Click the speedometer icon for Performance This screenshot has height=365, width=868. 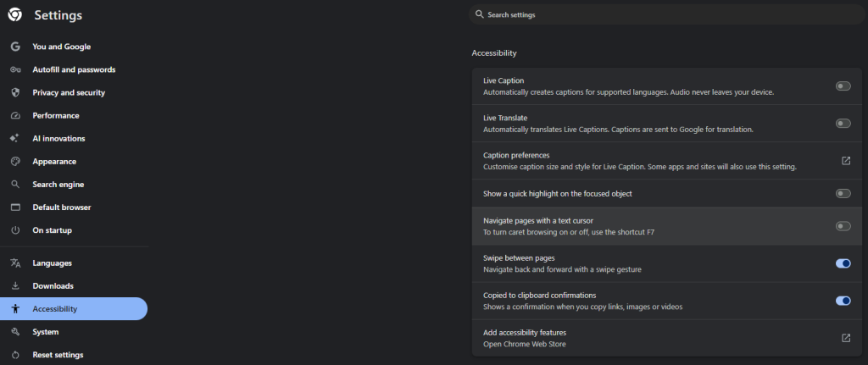[x=15, y=115]
